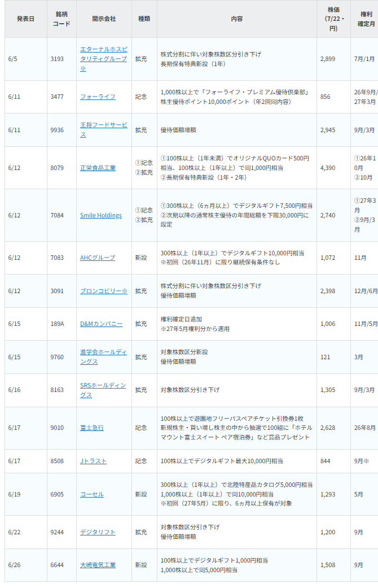Screen dimensions: 378x588
Task: Open the デジタリフト company link
Action: pyautogui.click(x=98, y=532)
